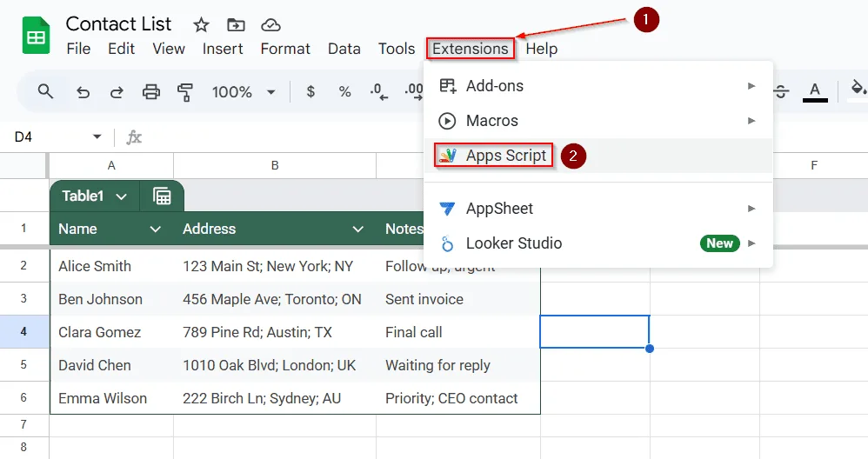Select the 'Final call' cell
Image resolution: width=868 pixels, height=459 pixels.
pos(457,332)
